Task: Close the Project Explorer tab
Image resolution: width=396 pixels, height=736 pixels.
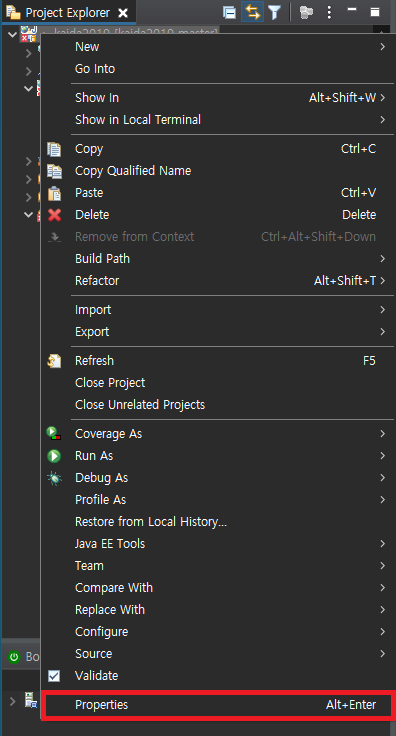Action: [123, 13]
